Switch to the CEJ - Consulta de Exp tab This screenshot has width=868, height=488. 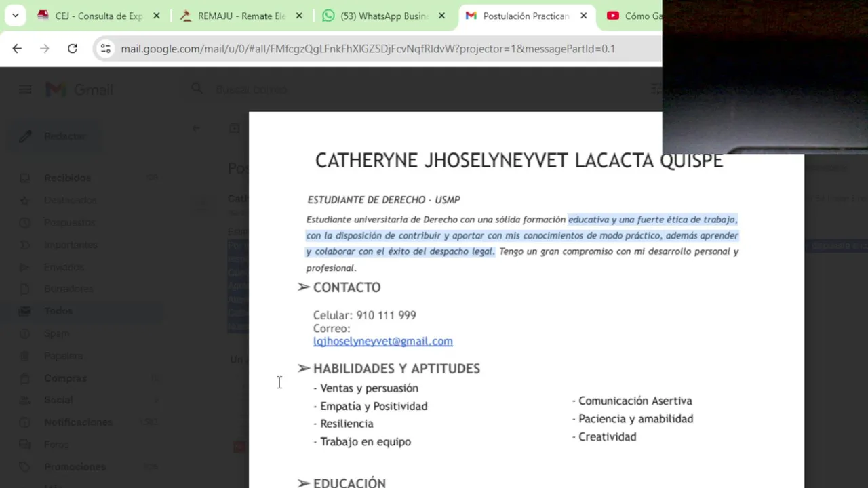point(99,16)
